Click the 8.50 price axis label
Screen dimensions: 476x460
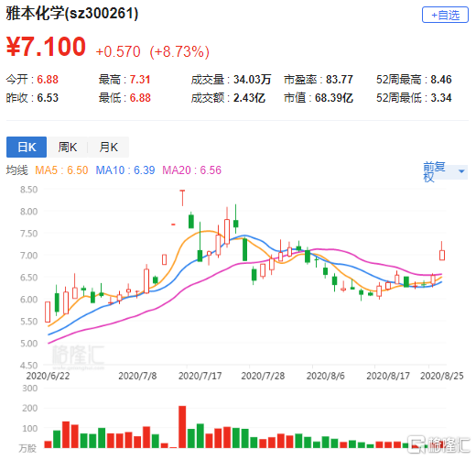pyautogui.click(x=29, y=190)
